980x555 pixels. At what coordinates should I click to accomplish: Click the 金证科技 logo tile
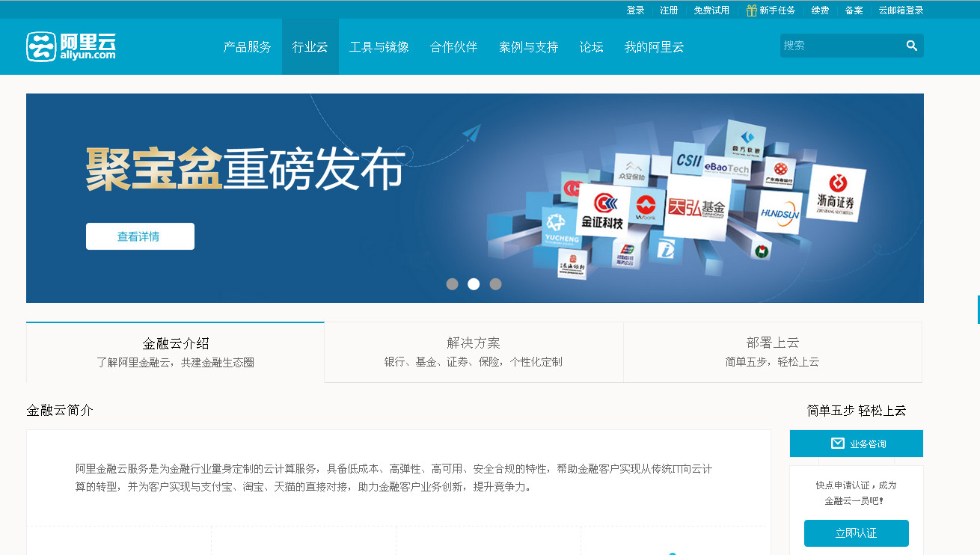pyautogui.click(x=602, y=212)
